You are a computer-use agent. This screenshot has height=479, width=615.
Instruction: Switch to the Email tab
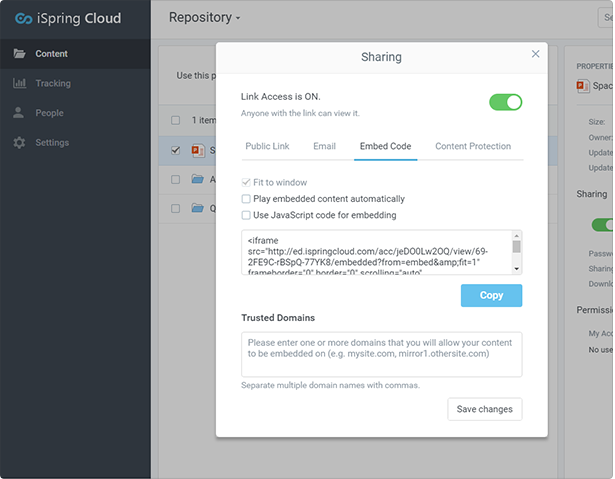pos(324,146)
